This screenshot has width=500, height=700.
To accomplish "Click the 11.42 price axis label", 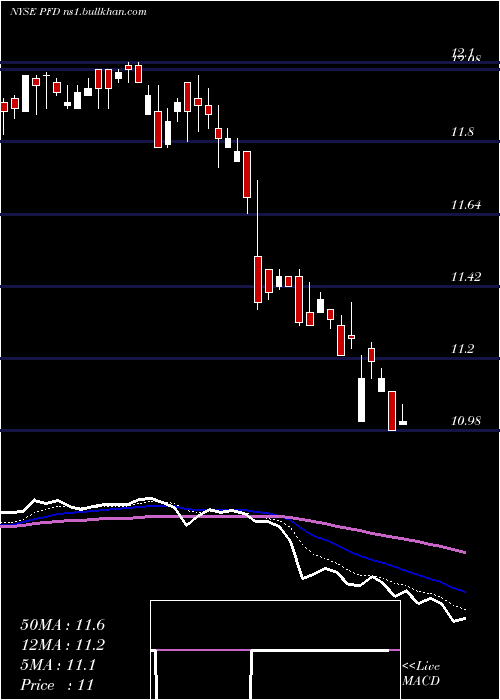I will pos(466,277).
